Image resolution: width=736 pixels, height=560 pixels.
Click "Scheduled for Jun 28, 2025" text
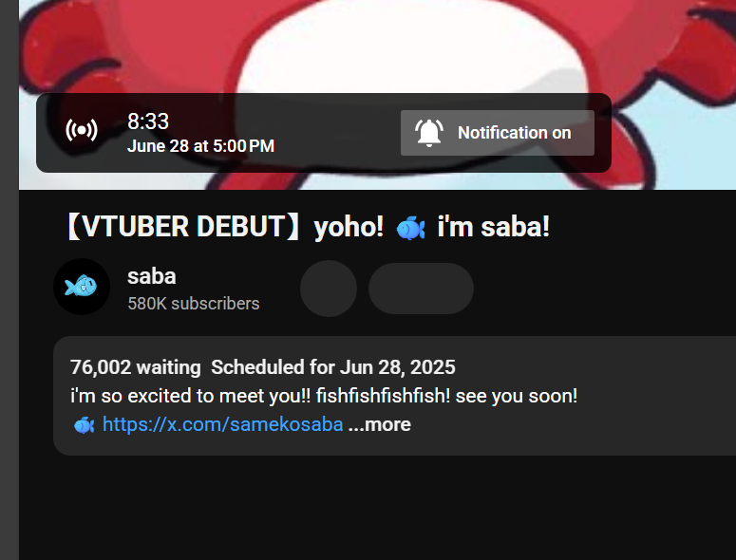[332, 367]
